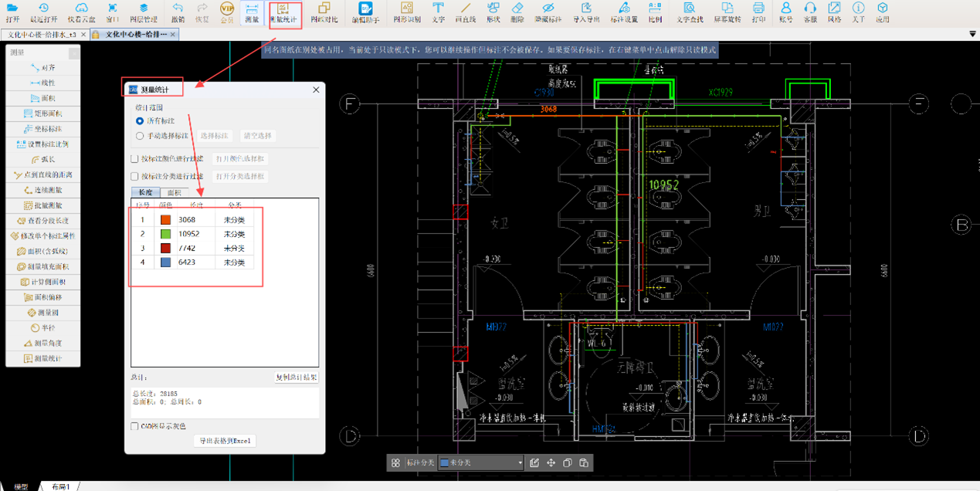Click 复制总计结果 button
Screen dimensions: 980x491
pyautogui.click(x=297, y=378)
